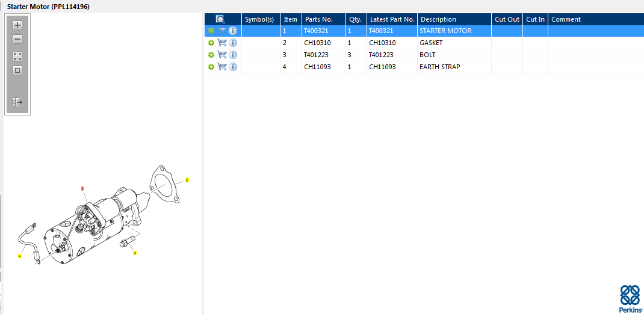This screenshot has height=314, width=644.
Task: Sort by Symbol(s) column header
Action: tap(261, 19)
